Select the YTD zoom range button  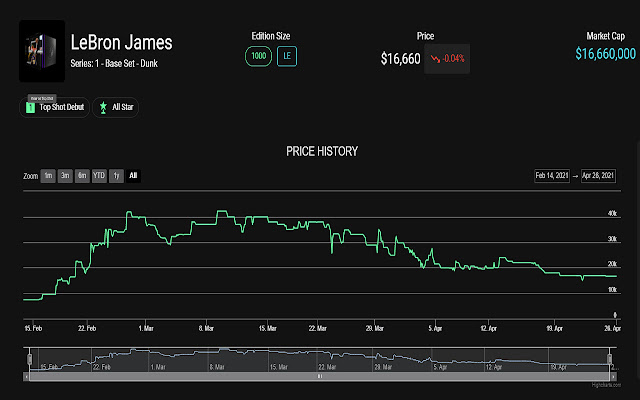coord(99,176)
